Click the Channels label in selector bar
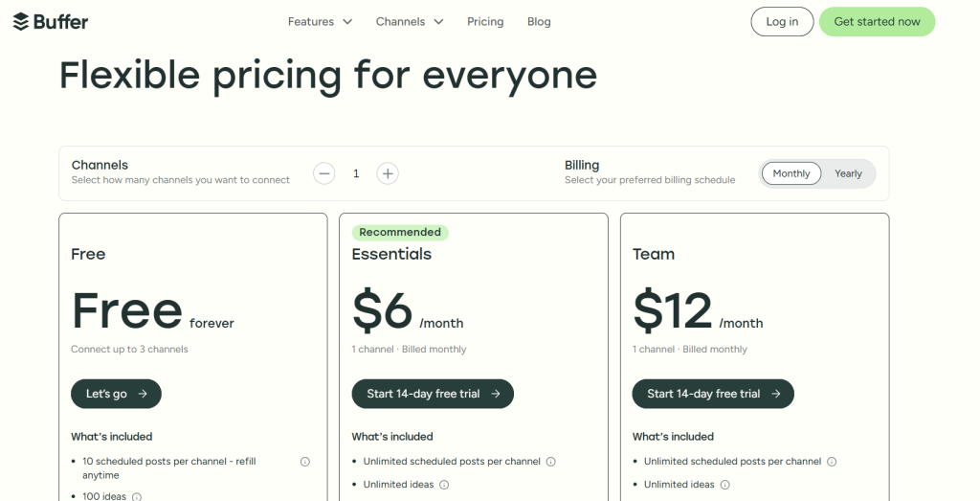980x501 pixels. click(x=100, y=165)
